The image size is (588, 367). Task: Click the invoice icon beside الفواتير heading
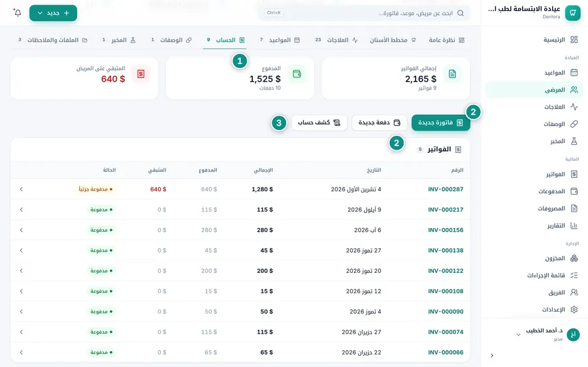tap(458, 150)
